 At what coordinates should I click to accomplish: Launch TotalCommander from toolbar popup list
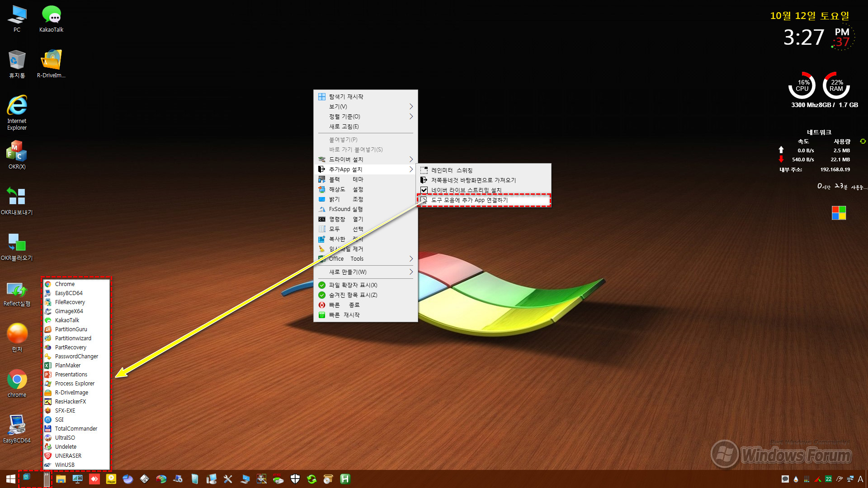(x=76, y=429)
